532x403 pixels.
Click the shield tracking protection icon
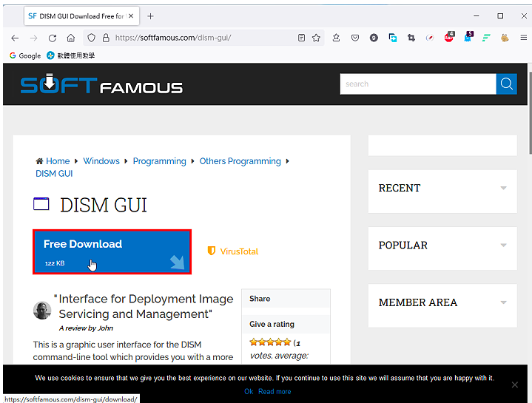(91, 38)
